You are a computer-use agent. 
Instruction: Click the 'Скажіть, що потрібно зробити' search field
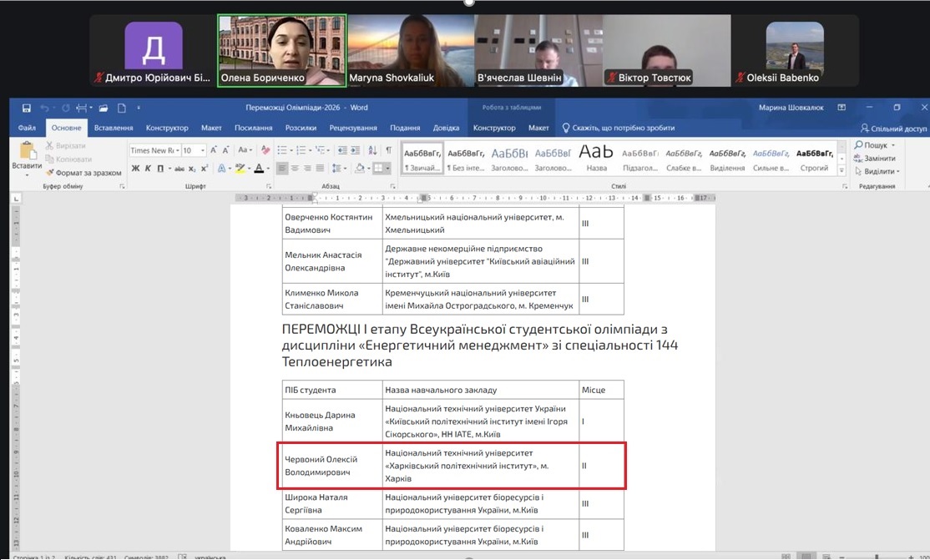click(x=623, y=128)
